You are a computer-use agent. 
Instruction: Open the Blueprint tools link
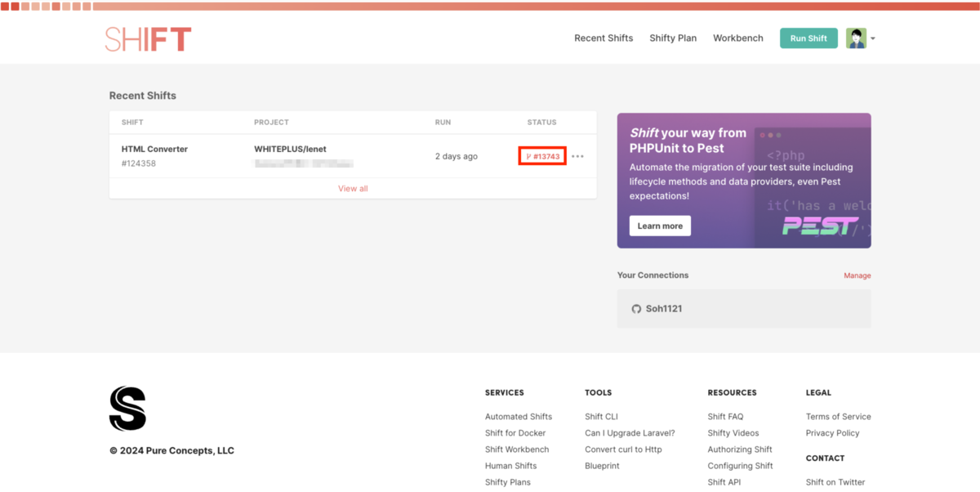[602, 466]
